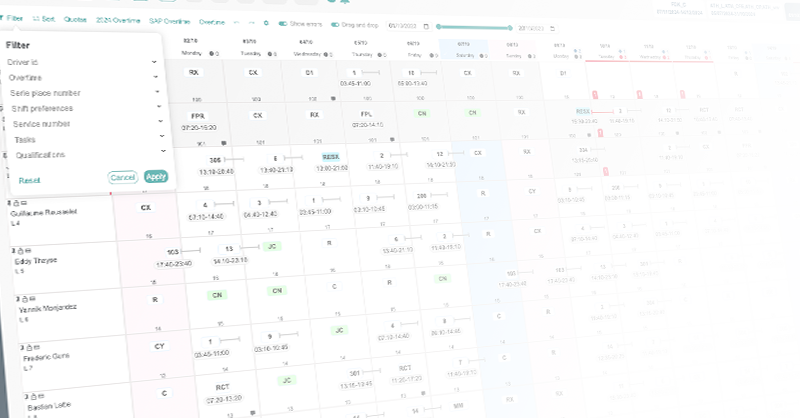The image size is (800, 418).
Task: Open the comment icon in the FPL Thursday cell
Action: [392, 139]
